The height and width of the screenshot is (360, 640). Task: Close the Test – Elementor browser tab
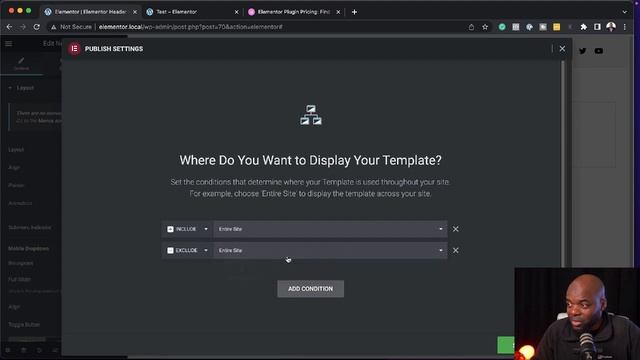236,12
